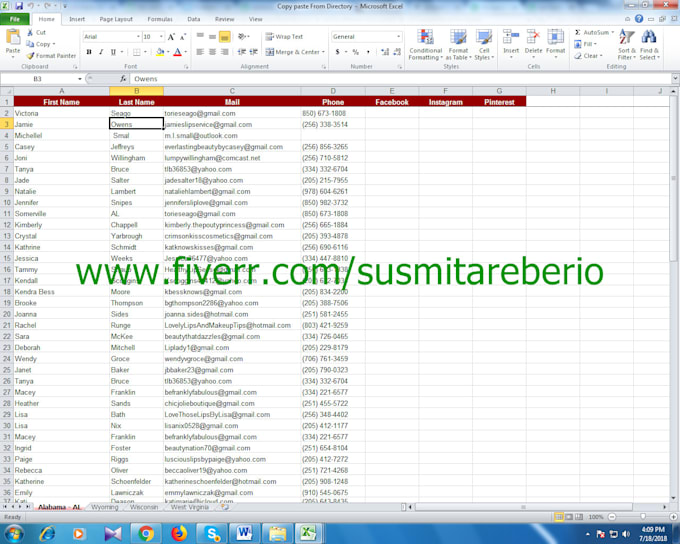
Task: Switch to Page Break Preview
Action: [x=579, y=517]
